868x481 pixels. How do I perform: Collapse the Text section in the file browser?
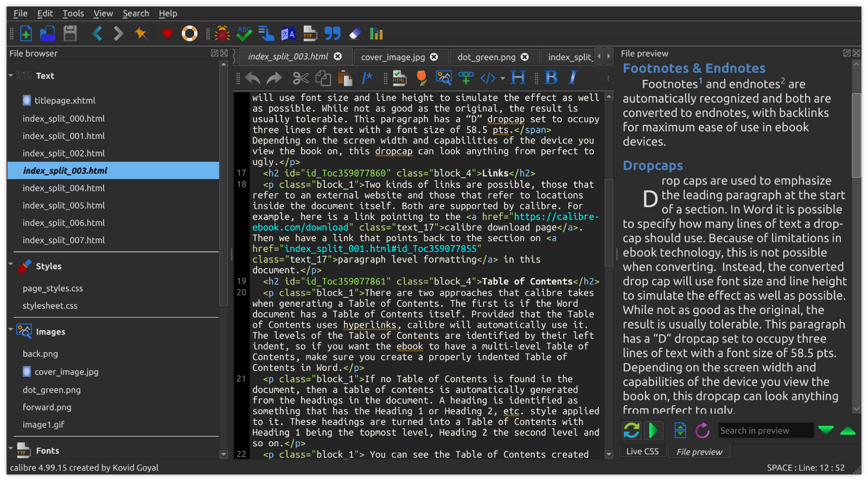pyautogui.click(x=10, y=75)
